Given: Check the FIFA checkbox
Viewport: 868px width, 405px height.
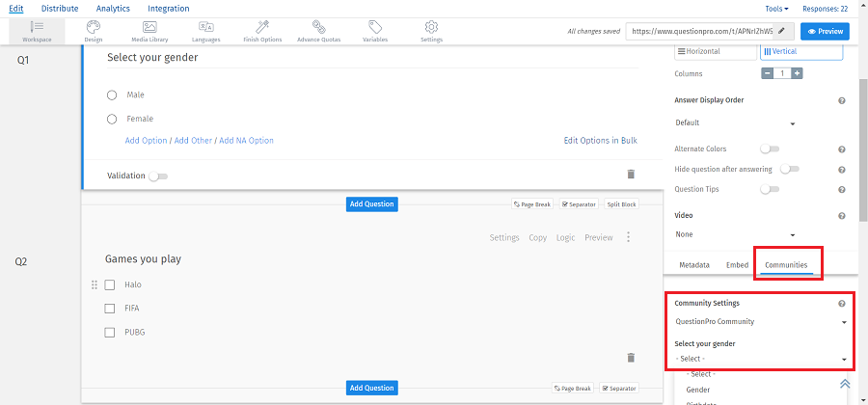Looking at the screenshot, I should [x=110, y=309].
